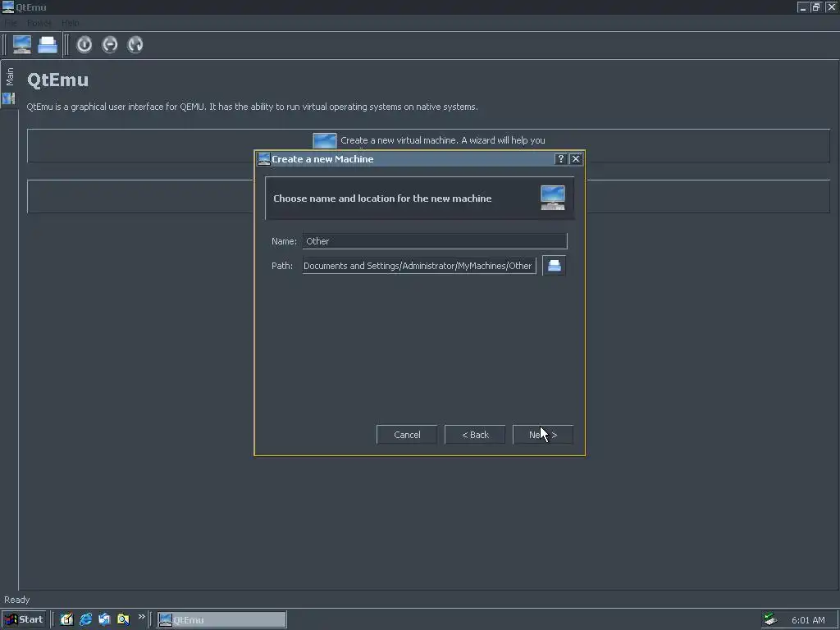Screen dimensions: 840x630
Task: Click the first quick launch icon
Action: tap(66, 620)
